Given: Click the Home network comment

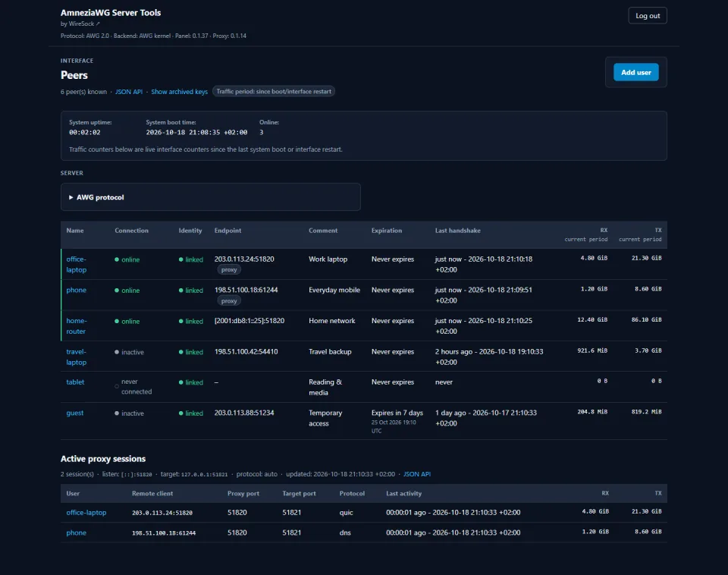Looking at the screenshot, I should click(332, 320).
